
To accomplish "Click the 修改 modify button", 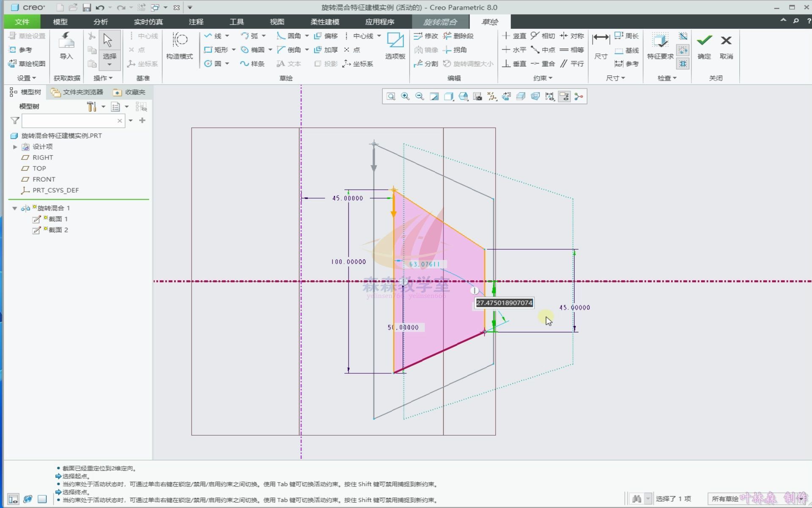I will click(426, 36).
